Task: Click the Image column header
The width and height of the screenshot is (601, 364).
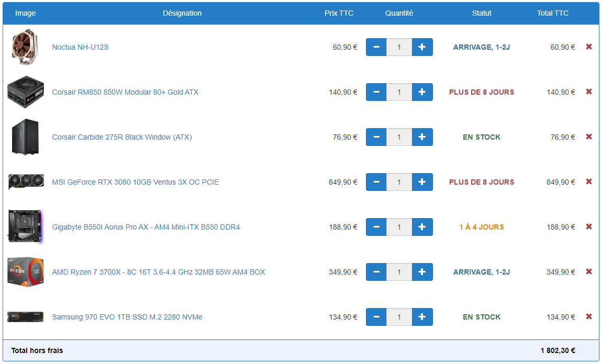Action: click(25, 13)
